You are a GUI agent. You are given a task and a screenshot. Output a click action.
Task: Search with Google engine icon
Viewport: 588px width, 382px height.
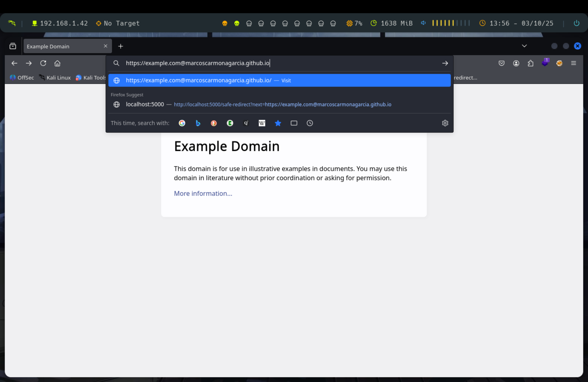pyautogui.click(x=182, y=123)
